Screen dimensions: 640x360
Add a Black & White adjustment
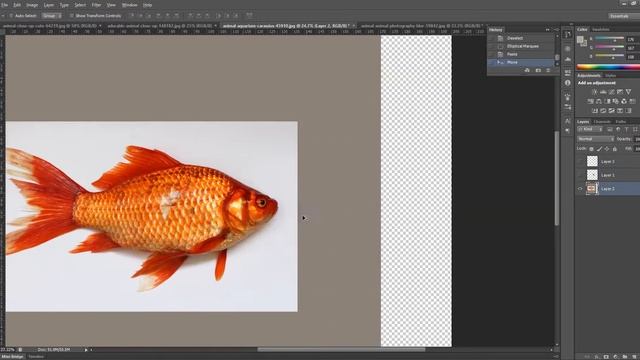tap(607, 101)
